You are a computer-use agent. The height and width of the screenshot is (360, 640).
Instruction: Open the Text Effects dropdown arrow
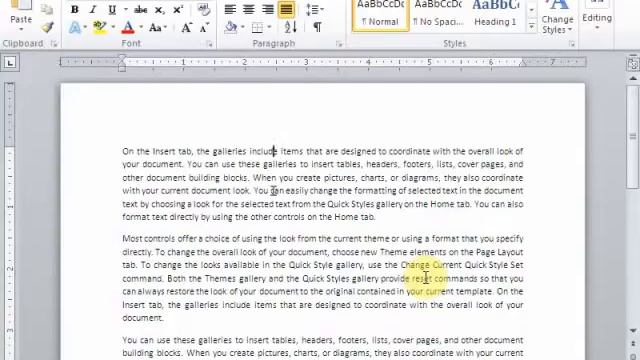pyautogui.click(x=85, y=28)
